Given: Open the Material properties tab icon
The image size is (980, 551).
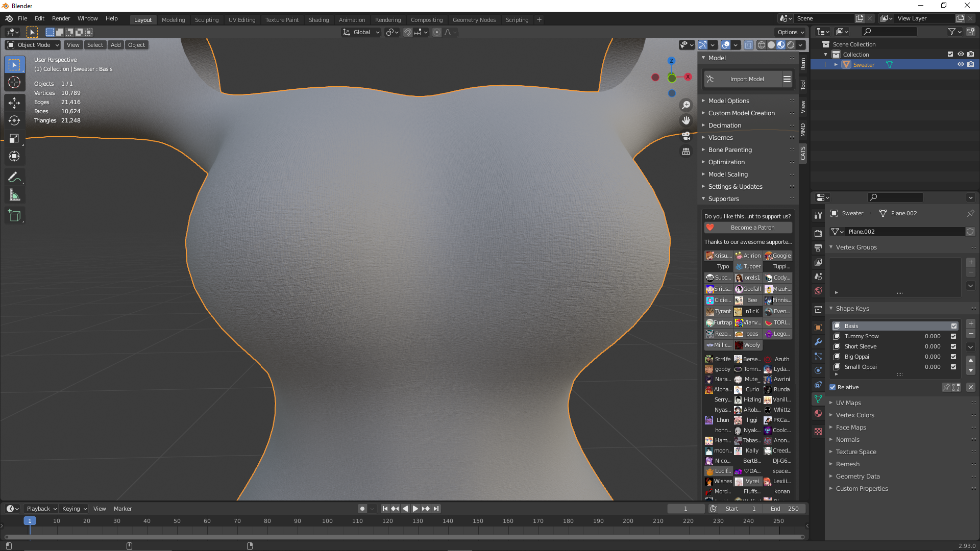Looking at the screenshot, I should point(818,413).
